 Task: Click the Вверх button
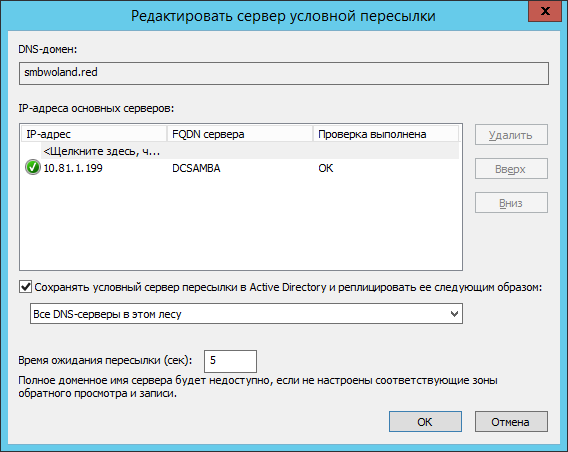pyautogui.click(x=511, y=168)
